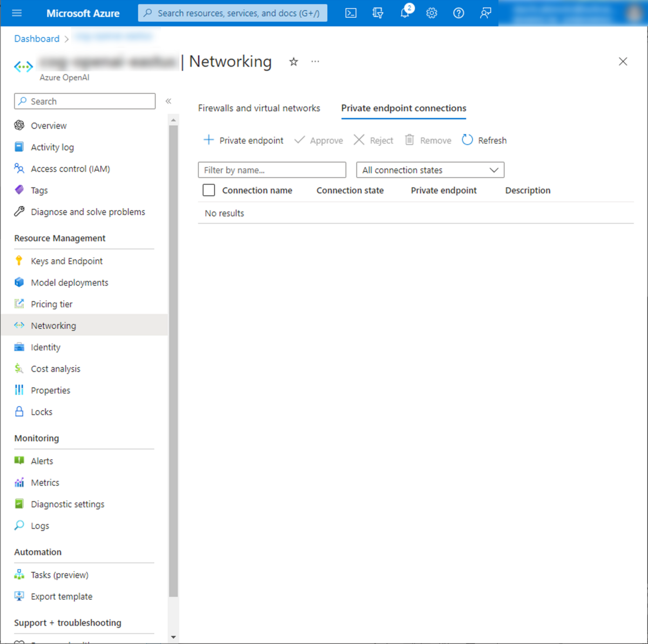
Task: Click the Approve button
Action: [x=319, y=140]
